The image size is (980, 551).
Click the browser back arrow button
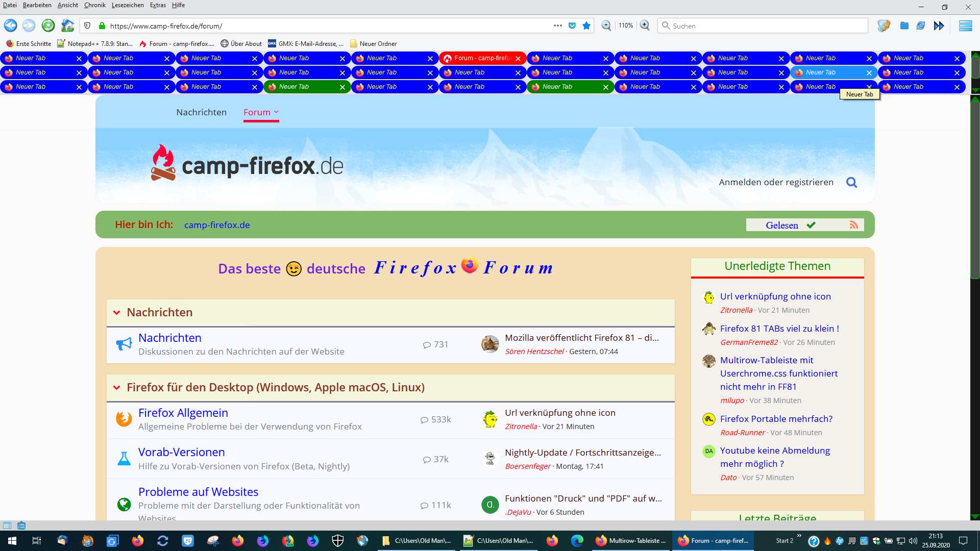[11, 26]
